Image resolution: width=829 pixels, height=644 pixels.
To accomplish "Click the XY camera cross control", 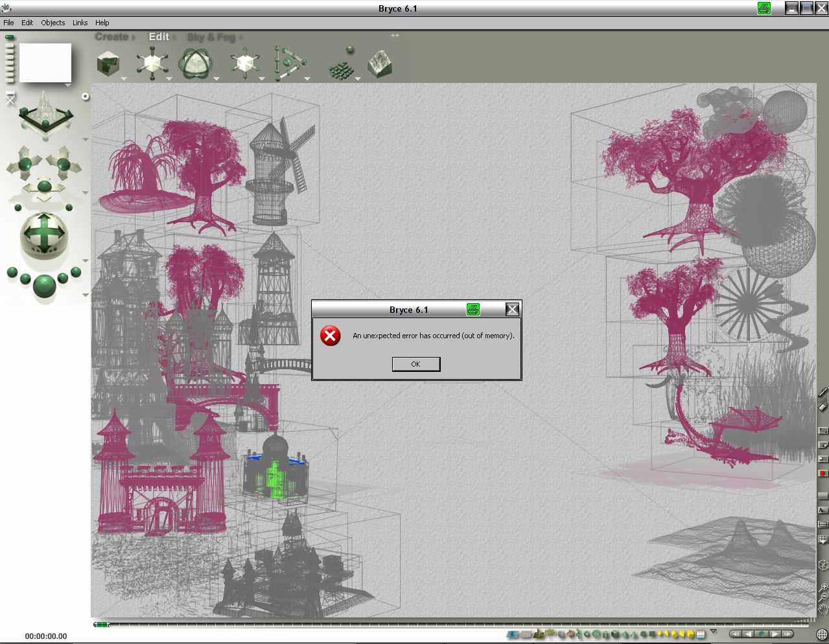I will click(x=25, y=164).
